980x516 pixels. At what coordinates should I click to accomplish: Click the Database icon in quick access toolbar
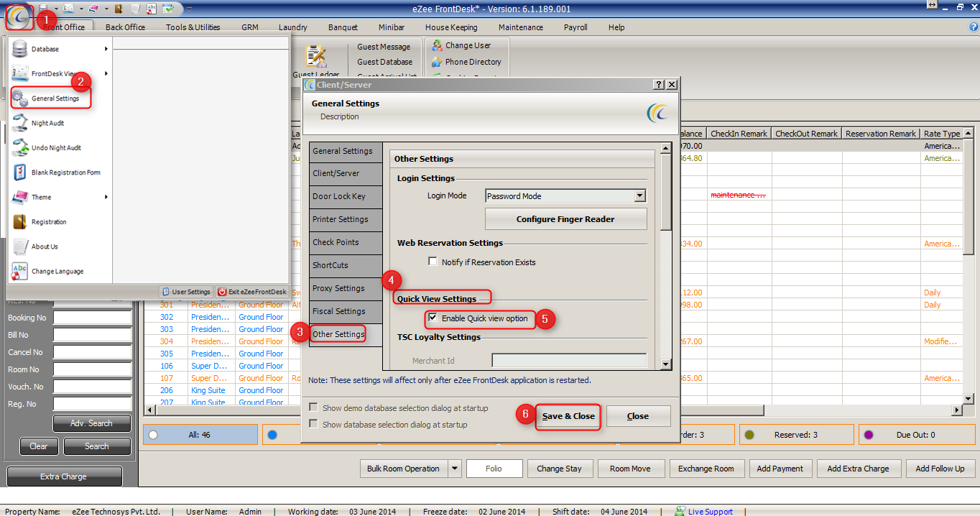43,8
